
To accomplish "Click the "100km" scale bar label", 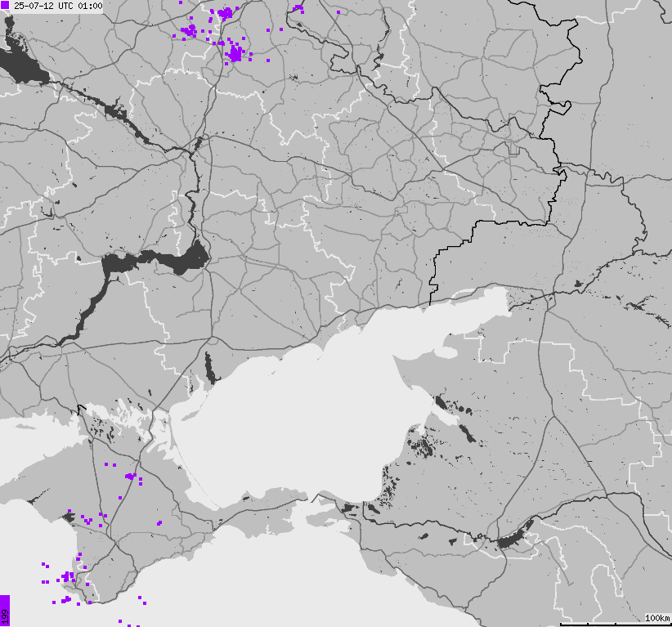I will point(657,617).
